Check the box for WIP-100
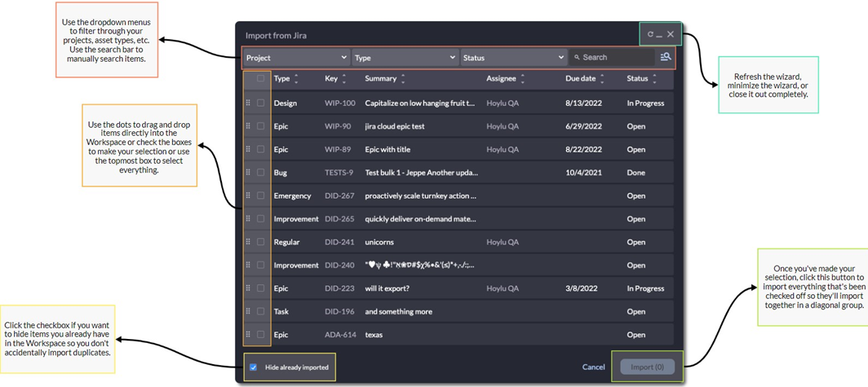Screen dimensions: 868x387 [x=261, y=103]
